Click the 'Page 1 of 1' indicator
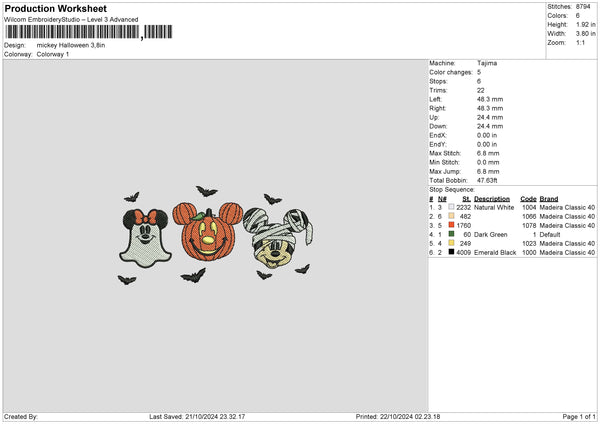 pyautogui.click(x=579, y=417)
